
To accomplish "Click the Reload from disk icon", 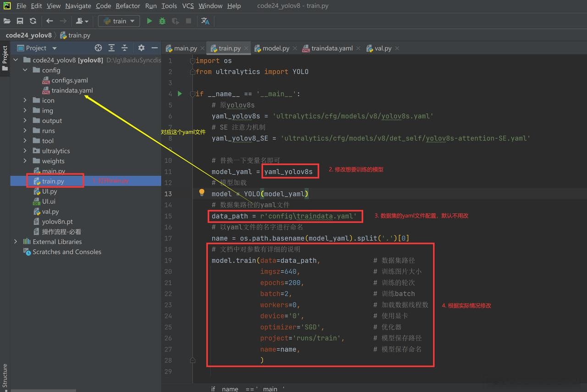I will tap(33, 21).
